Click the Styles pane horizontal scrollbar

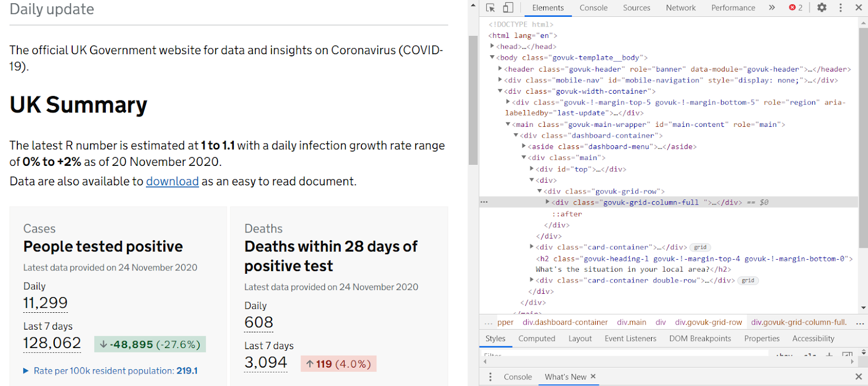668,361
